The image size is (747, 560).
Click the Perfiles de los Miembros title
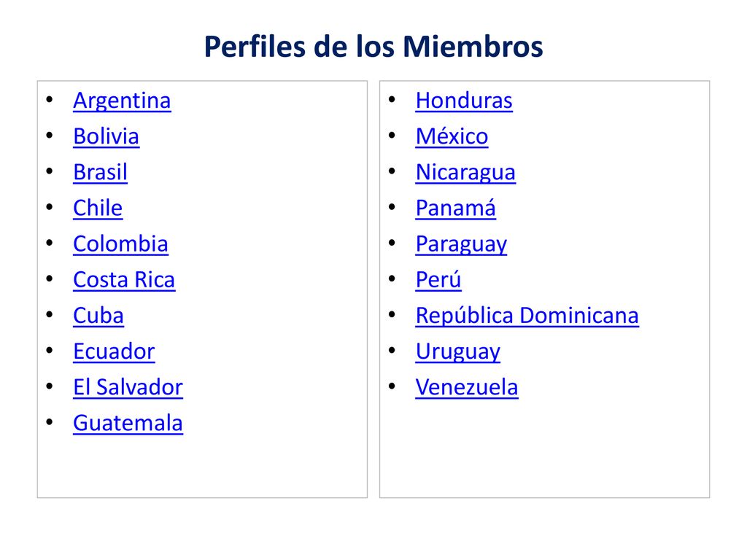click(x=373, y=47)
